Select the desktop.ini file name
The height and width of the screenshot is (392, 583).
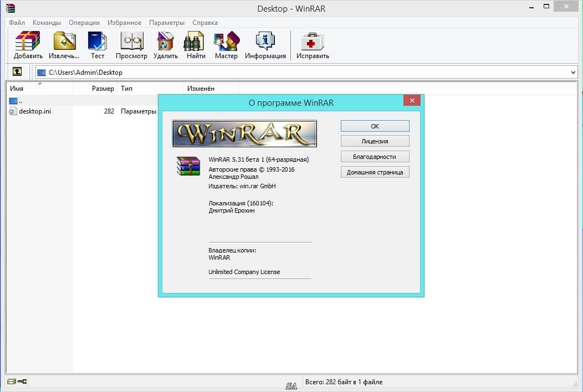point(35,111)
